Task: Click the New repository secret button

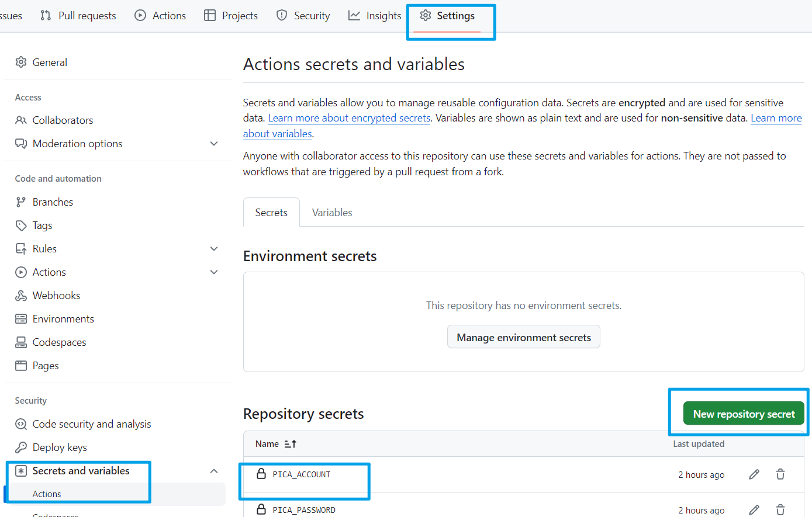Action: click(744, 414)
